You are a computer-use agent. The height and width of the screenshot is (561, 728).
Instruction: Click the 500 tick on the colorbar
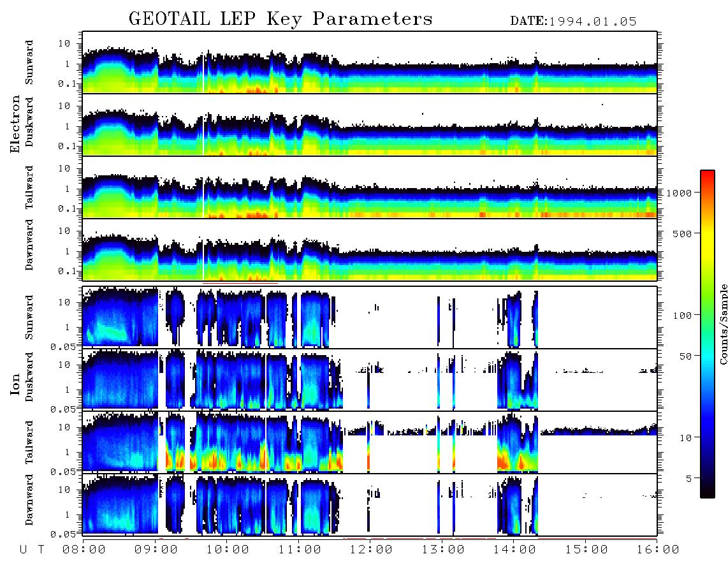(x=682, y=233)
